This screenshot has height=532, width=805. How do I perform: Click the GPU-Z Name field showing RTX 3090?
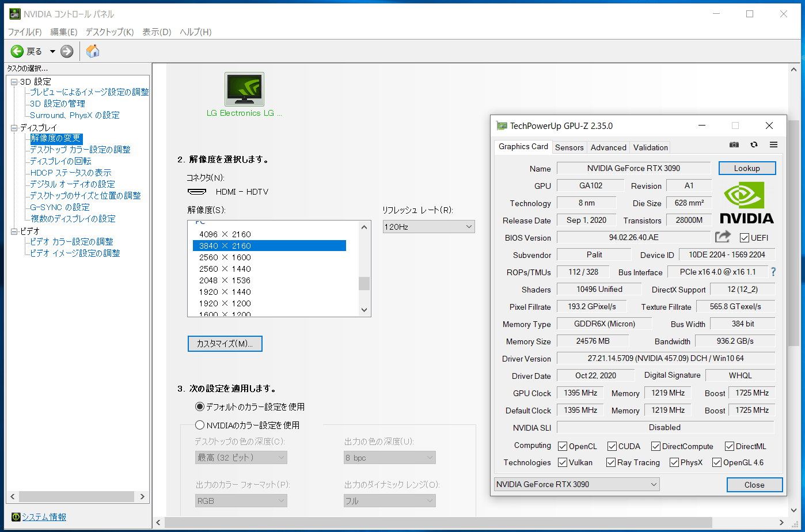633,168
